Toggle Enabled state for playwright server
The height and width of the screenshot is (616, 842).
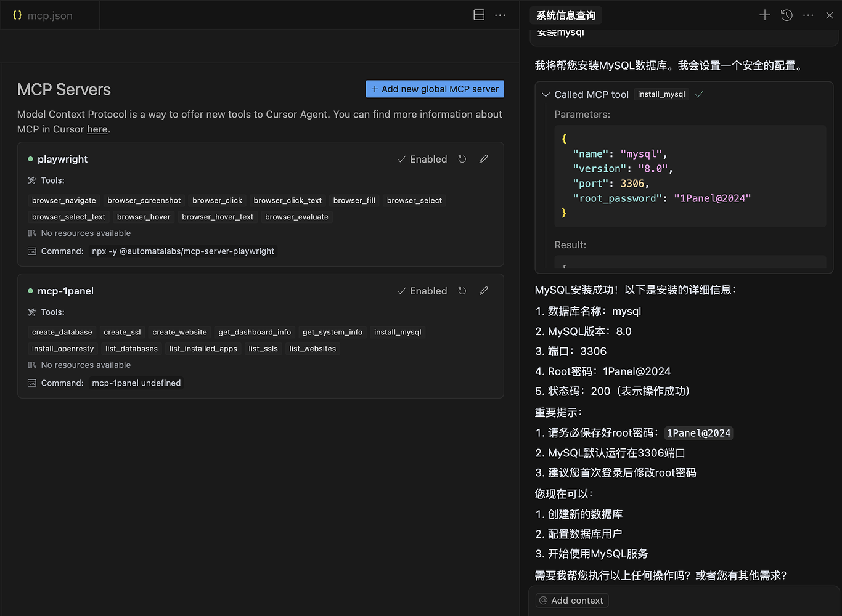[x=422, y=159]
